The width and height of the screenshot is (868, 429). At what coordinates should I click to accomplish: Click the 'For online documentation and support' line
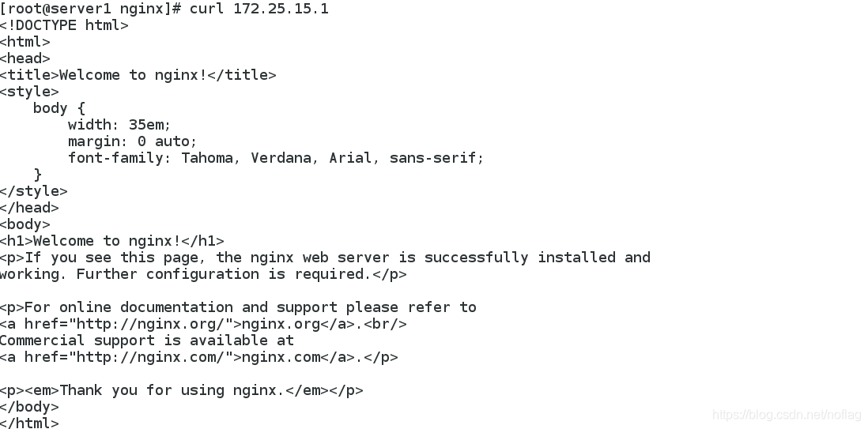(238, 308)
